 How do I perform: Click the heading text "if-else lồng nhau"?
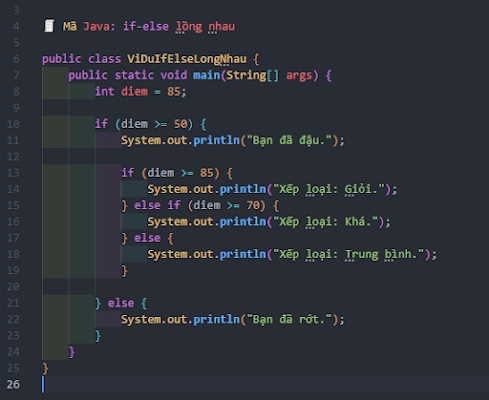point(179,26)
